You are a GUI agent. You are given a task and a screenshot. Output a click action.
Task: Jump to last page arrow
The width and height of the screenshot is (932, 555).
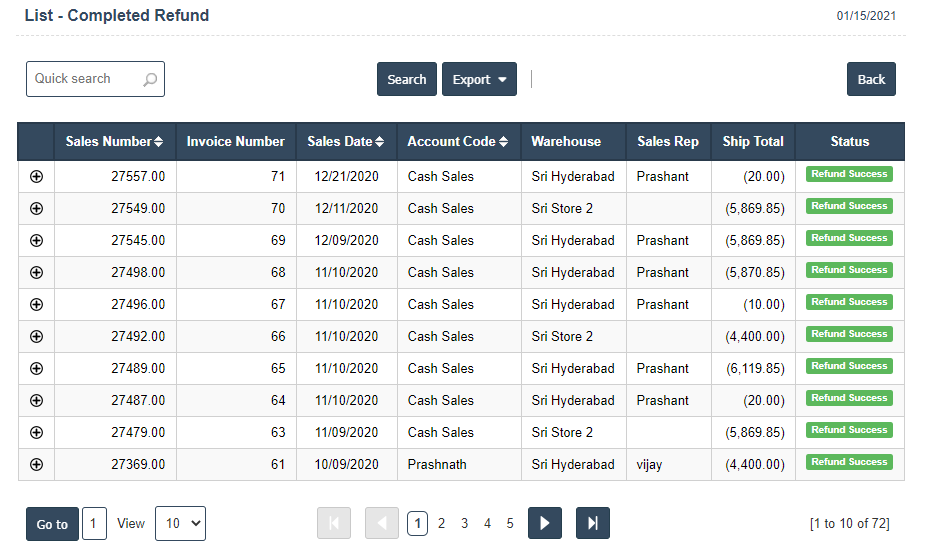pyautogui.click(x=592, y=523)
